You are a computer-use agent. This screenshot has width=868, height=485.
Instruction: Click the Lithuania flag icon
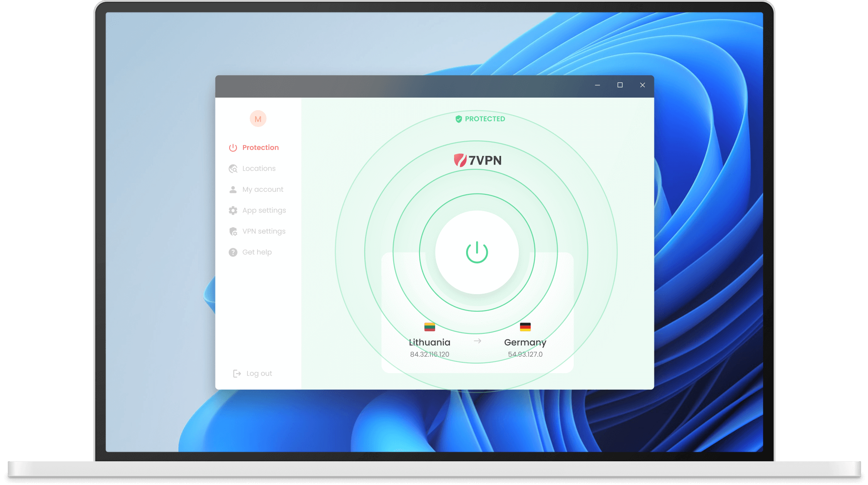429,327
